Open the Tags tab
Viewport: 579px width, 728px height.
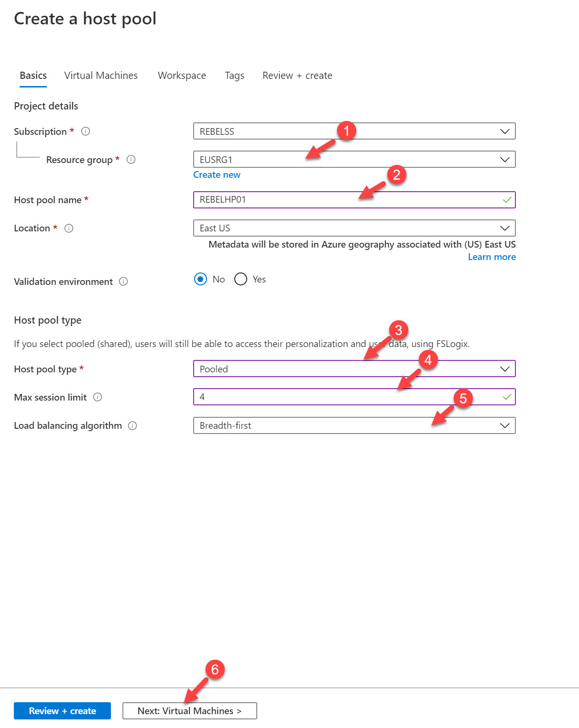point(234,76)
